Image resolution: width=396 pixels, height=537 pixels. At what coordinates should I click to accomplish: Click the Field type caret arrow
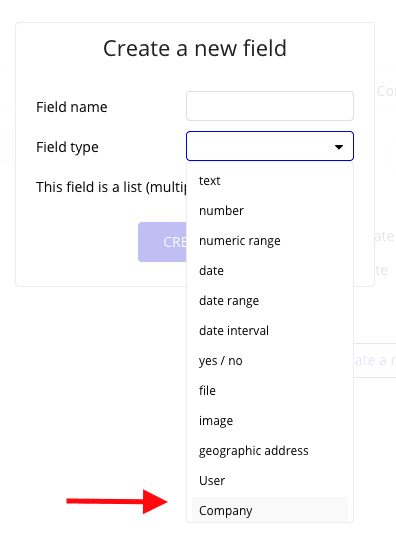tap(339, 147)
